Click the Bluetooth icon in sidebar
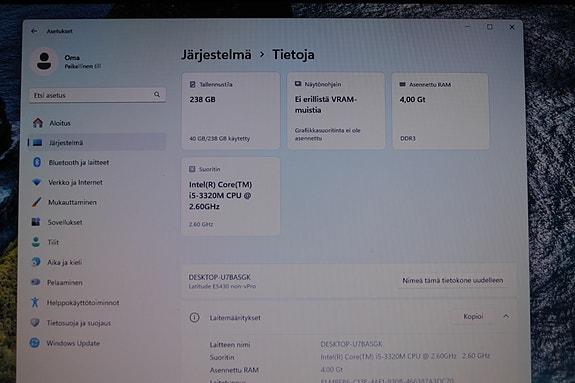Screen dimensions: 575x383 click(x=37, y=162)
